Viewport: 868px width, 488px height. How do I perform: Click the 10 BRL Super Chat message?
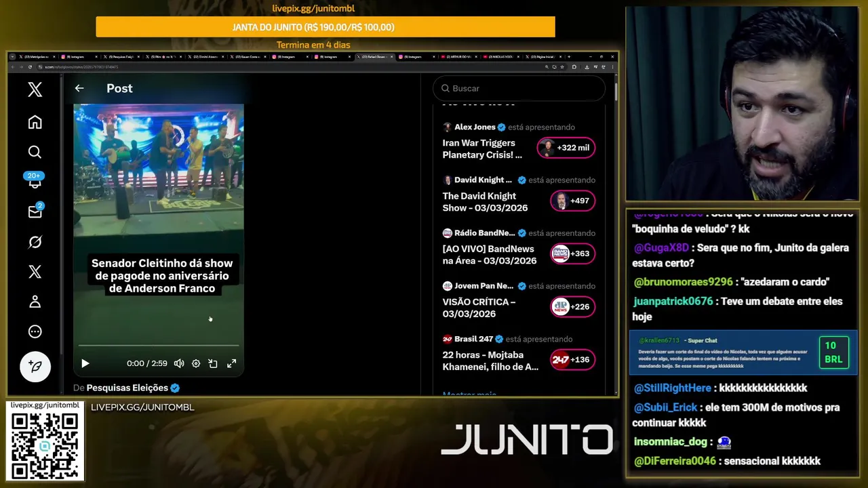click(x=743, y=352)
